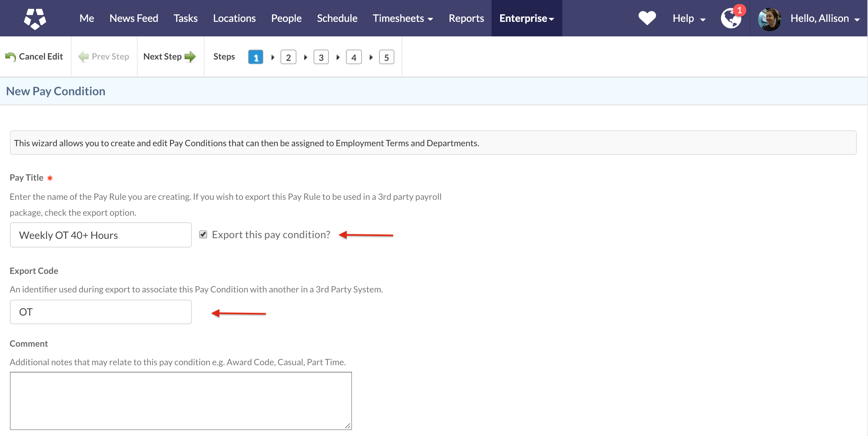The image size is (868, 436).
Task: Click inside the Comment text area
Action: 181,401
